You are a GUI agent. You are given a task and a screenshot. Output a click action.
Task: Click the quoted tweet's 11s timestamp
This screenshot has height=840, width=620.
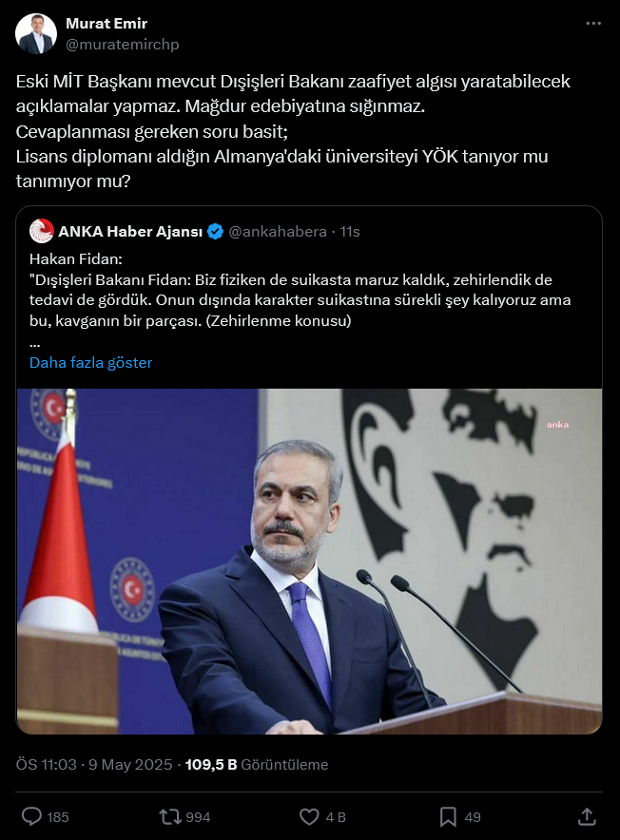click(x=350, y=232)
